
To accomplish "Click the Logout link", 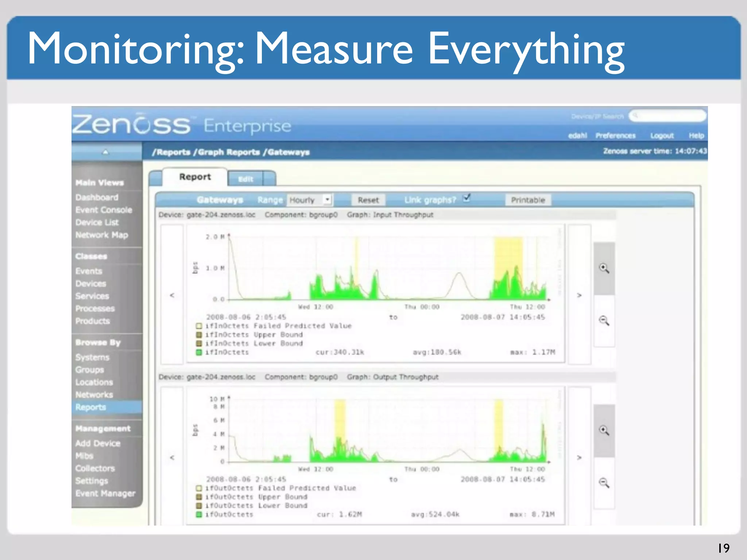I will [662, 136].
